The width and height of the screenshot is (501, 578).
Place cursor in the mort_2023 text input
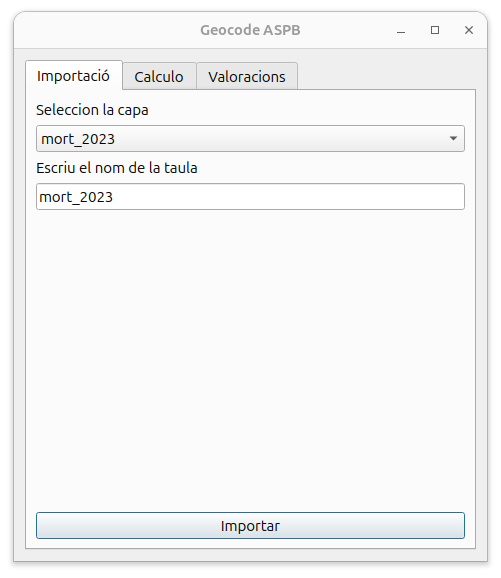[x=250, y=197]
